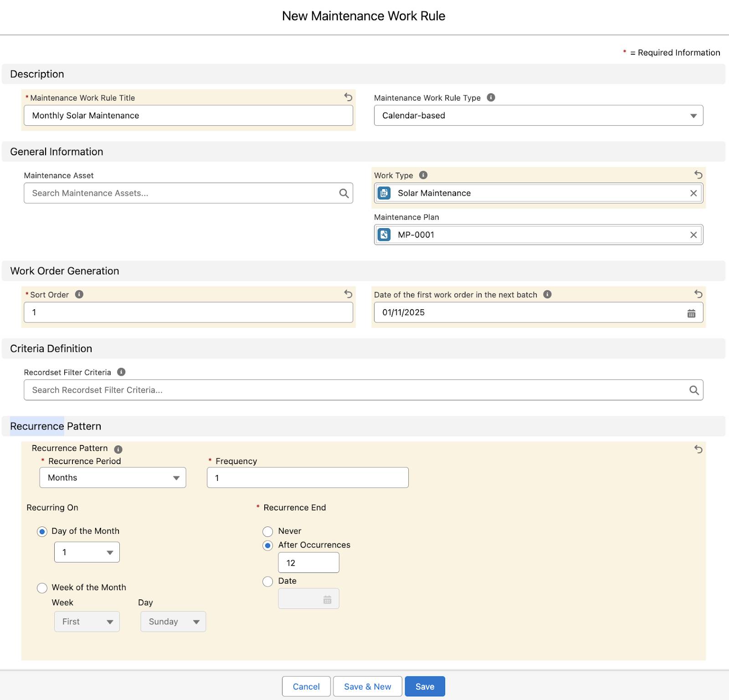Viewport: 729px width, 700px height.
Task: Save the new maintenance work rule
Action: click(424, 686)
